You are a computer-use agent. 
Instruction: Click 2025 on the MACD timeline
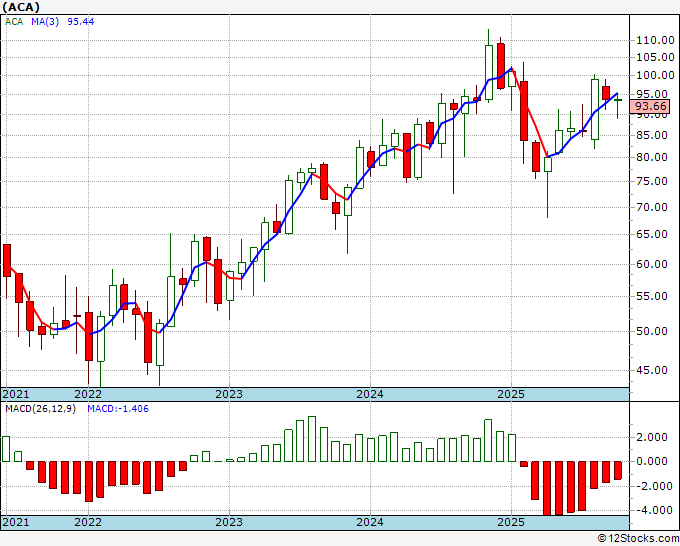click(511, 522)
